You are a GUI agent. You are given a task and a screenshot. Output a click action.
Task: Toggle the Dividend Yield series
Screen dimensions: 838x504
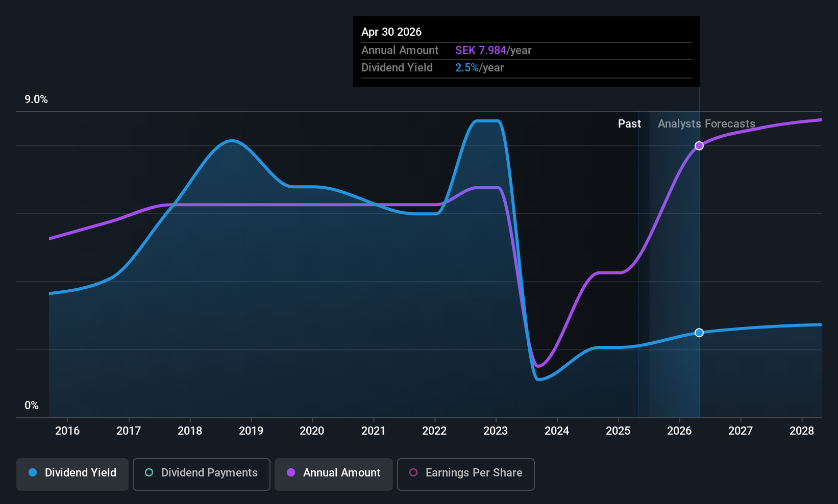(x=72, y=474)
